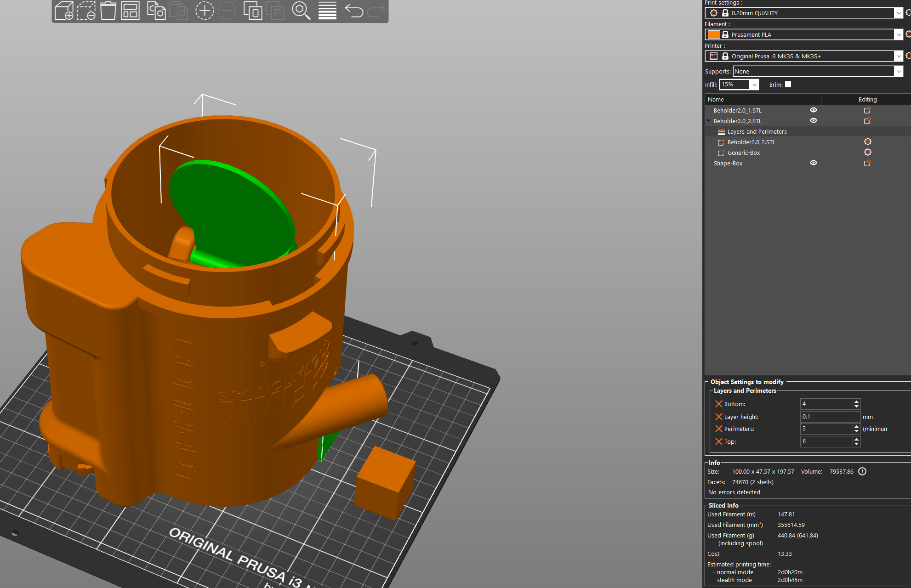The image size is (911, 588).
Task: Hide Beholder2.0_2.STL with its eye icon
Action: 814,121
